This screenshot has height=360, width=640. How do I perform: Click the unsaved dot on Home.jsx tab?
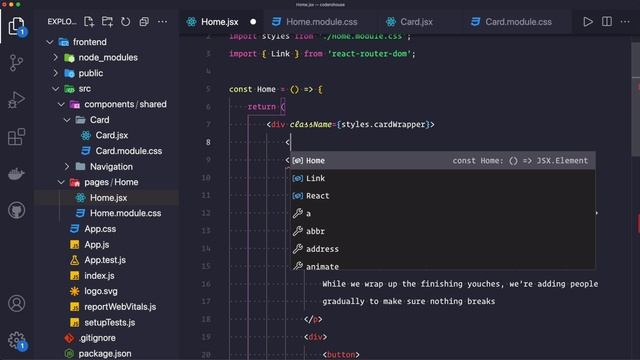pos(253,22)
